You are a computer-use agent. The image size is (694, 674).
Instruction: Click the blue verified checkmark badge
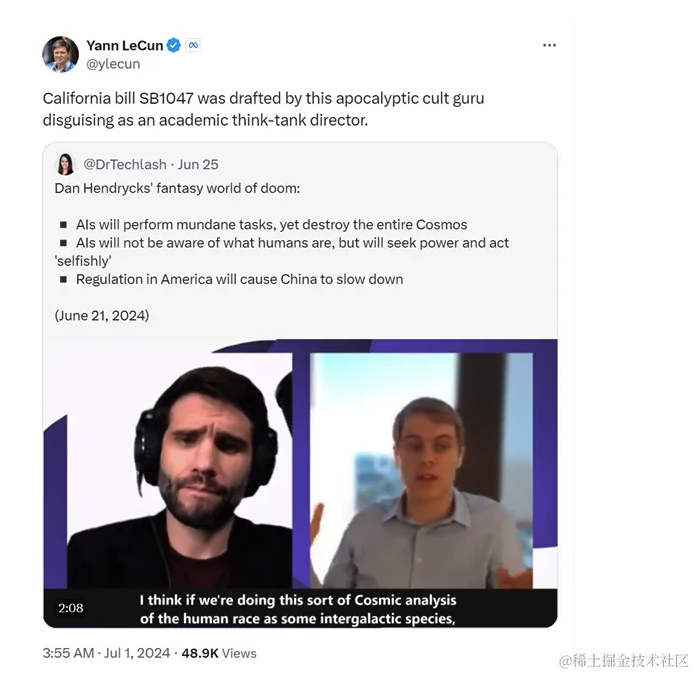pos(174,45)
